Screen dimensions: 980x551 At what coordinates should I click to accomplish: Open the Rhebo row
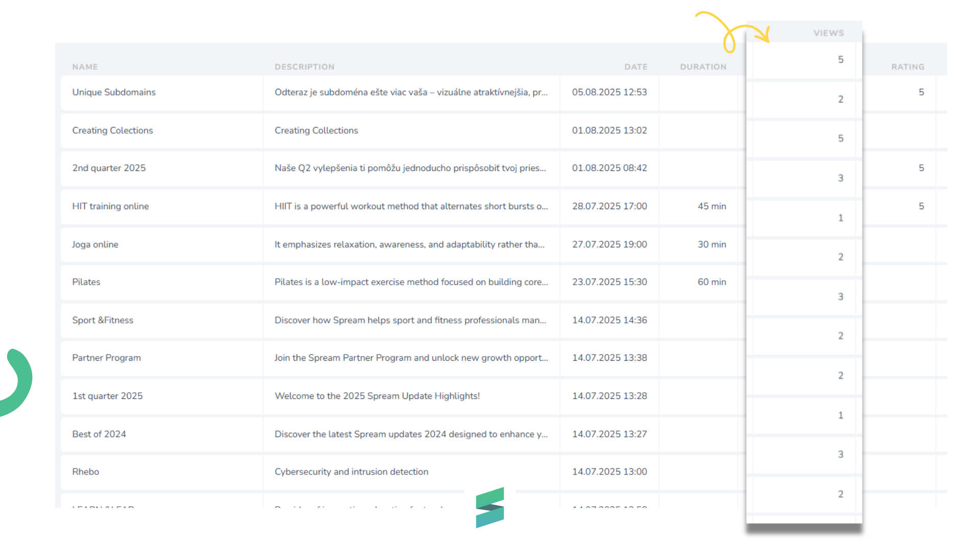pyautogui.click(x=86, y=472)
